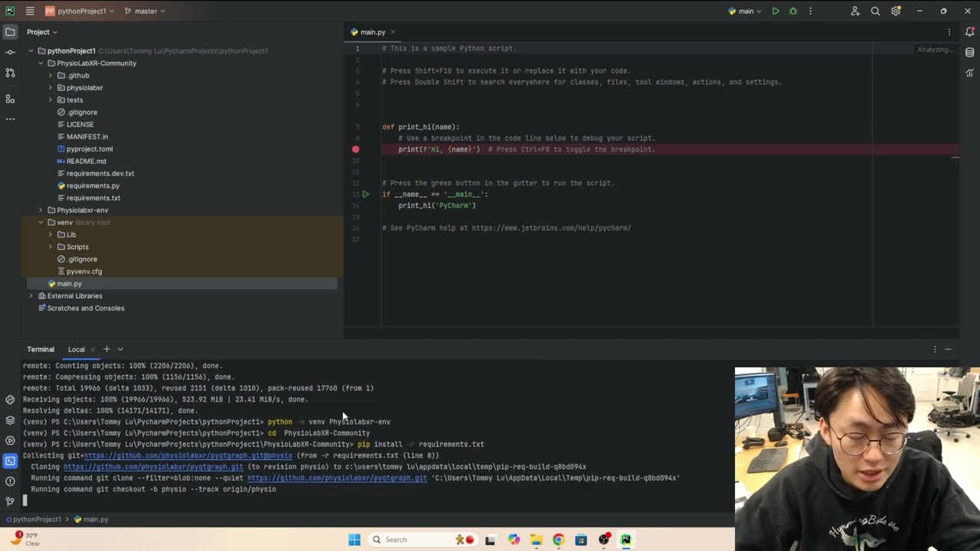Open editor tab options menu
The image size is (980, 551).
tap(949, 32)
